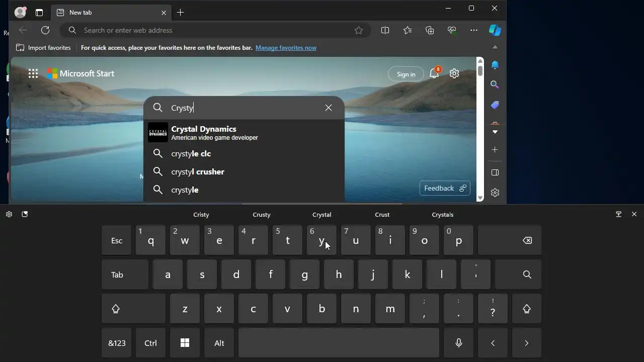This screenshot has width=644, height=362.
Task: Click the scroll up arrow of page scrollbar
Action: click(480, 61)
